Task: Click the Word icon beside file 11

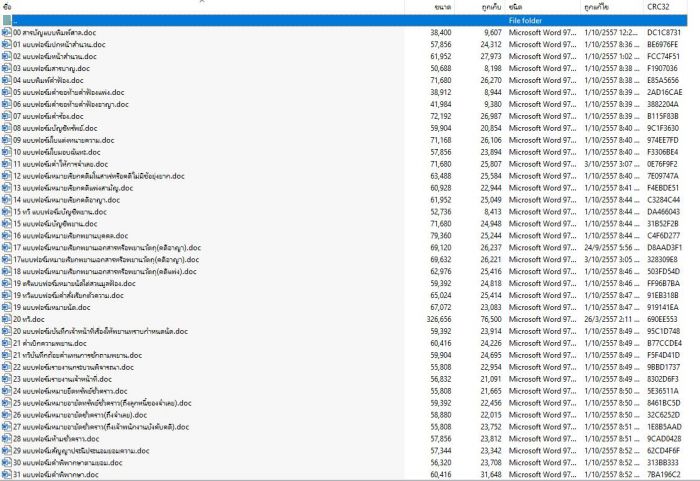Action: (x=7, y=164)
